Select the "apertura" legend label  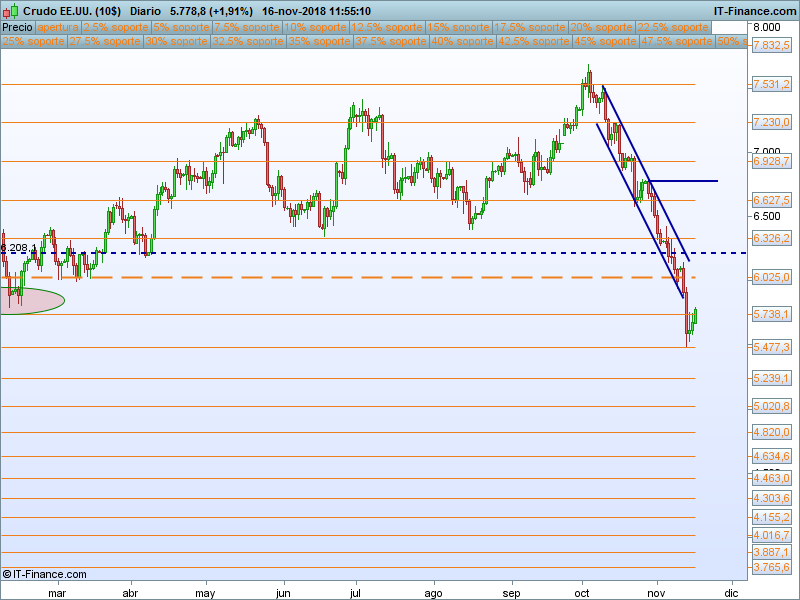[x=58, y=27]
